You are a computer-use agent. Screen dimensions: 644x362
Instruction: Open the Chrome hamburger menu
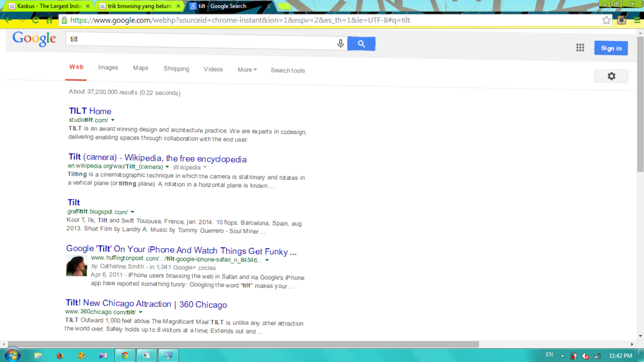[x=636, y=20]
